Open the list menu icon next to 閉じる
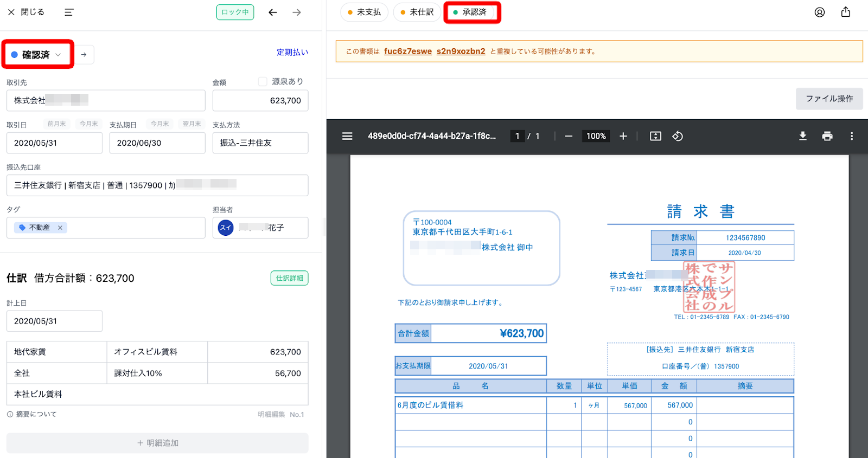The height and width of the screenshot is (458, 868). pos(69,12)
